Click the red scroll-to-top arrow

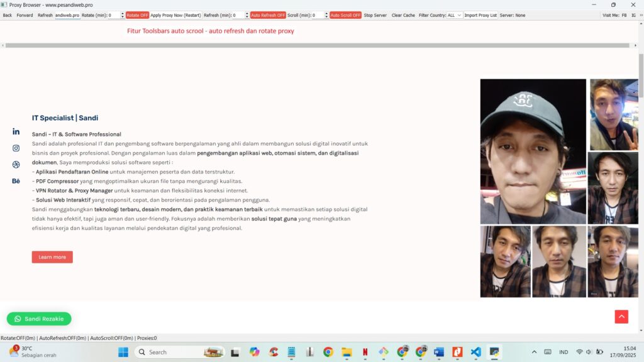[x=621, y=317]
